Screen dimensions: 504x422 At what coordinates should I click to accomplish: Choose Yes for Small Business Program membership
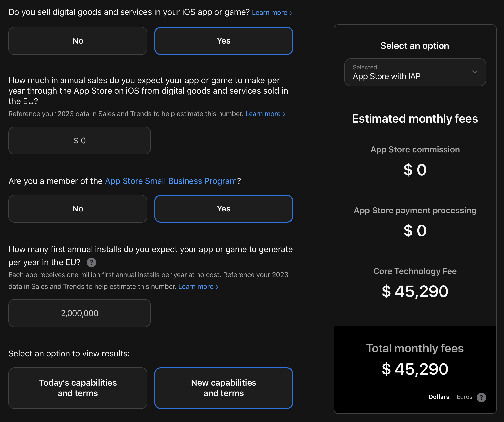223,209
